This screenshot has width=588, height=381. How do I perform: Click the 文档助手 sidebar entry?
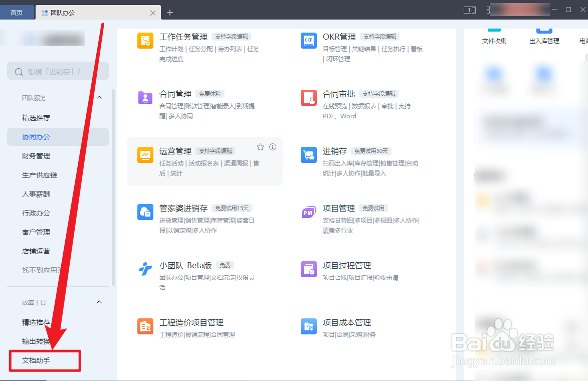tap(45, 360)
